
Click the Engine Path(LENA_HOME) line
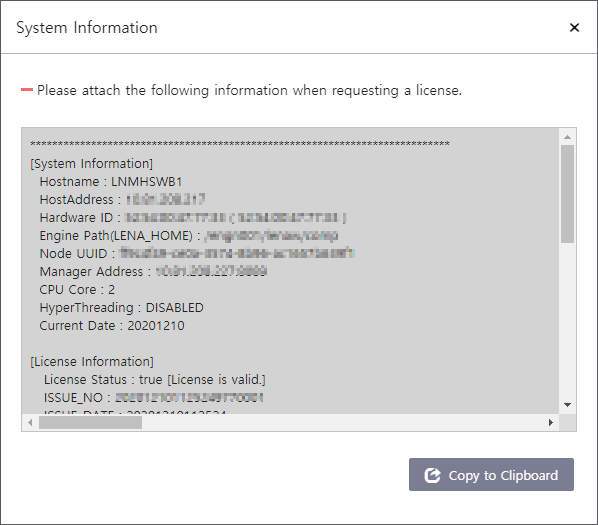189,235
